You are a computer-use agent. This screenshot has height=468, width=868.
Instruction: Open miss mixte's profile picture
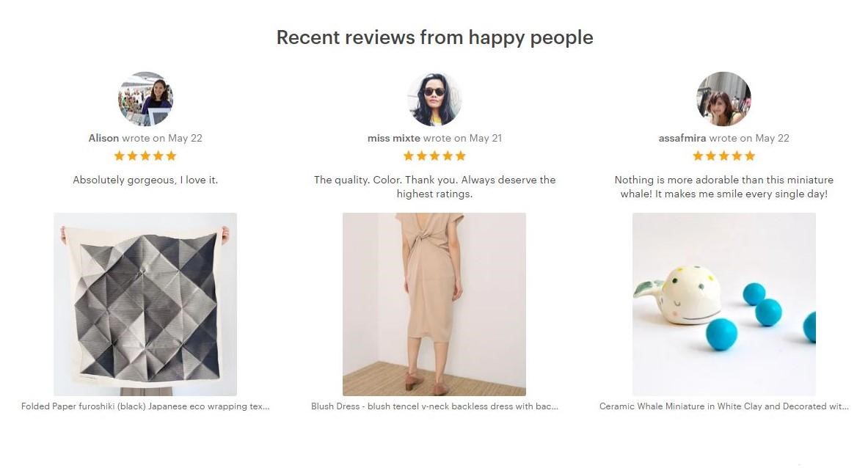click(434, 99)
